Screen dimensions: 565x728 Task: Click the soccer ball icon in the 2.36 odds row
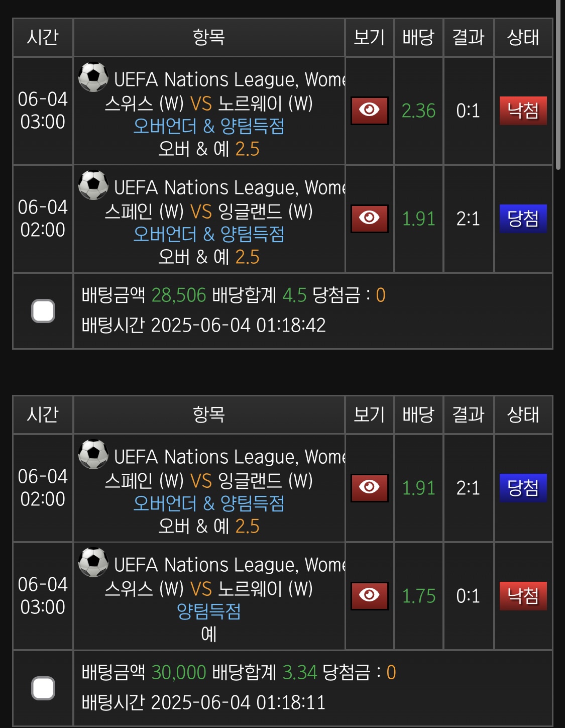[93, 77]
